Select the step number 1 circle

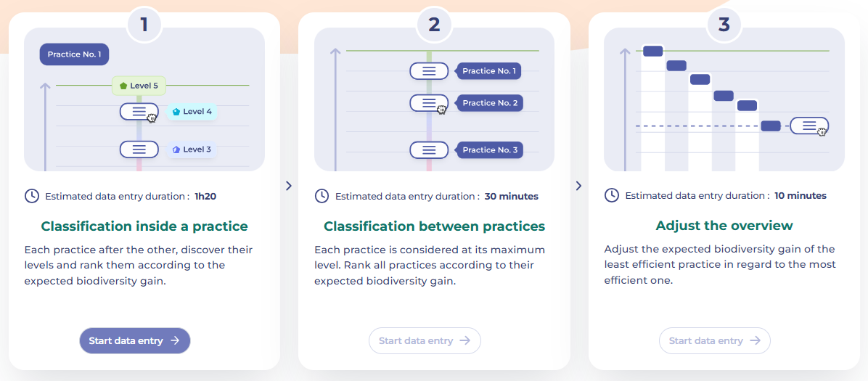[x=144, y=25]
